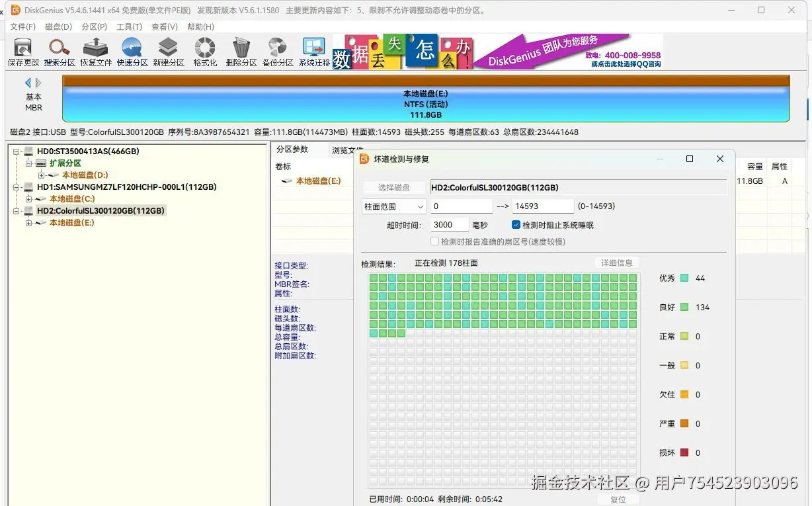Open the 磁盘(D) menu
This screenshot has width=812, height=506.
coord(58,27)
